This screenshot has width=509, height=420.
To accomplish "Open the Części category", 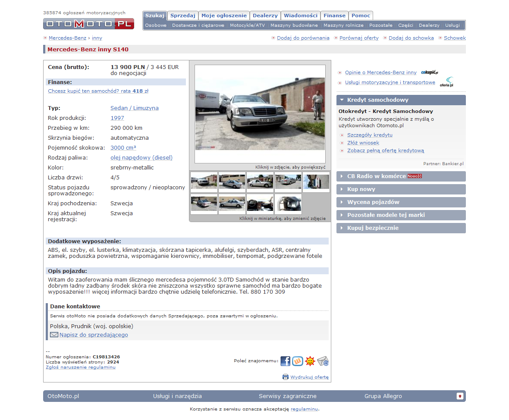I will (x=406, y=25).
